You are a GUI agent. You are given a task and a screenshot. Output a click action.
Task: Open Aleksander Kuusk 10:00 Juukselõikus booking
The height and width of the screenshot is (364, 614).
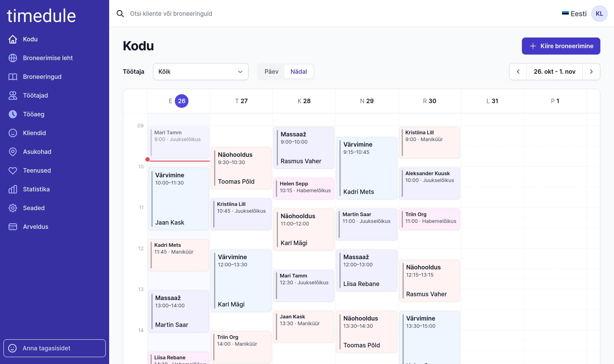(430, 183)
